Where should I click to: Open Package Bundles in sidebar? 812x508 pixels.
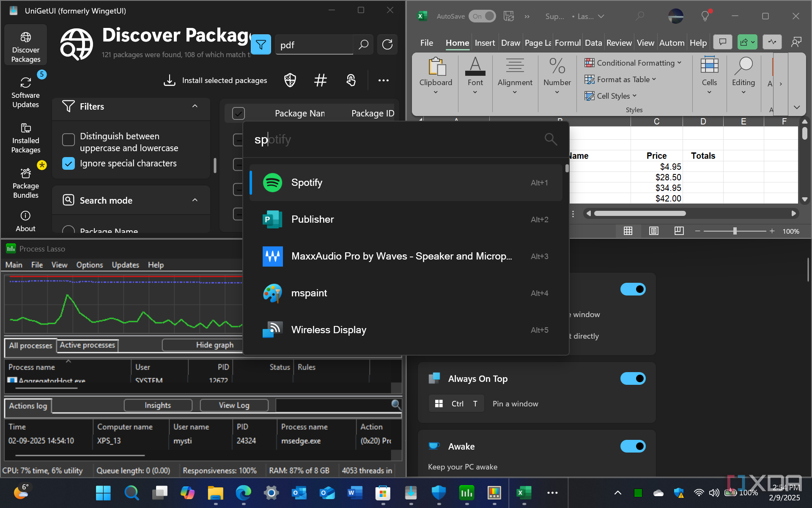25,183
